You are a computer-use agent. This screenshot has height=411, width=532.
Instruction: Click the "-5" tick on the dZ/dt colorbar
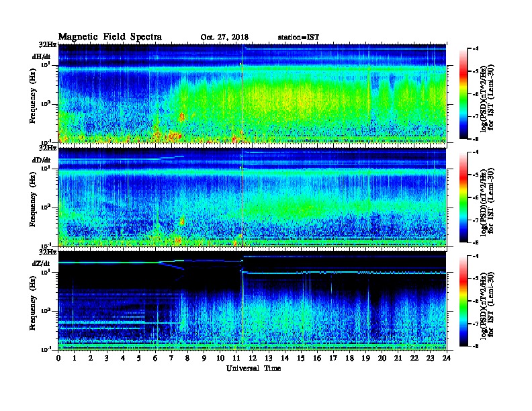476,279
